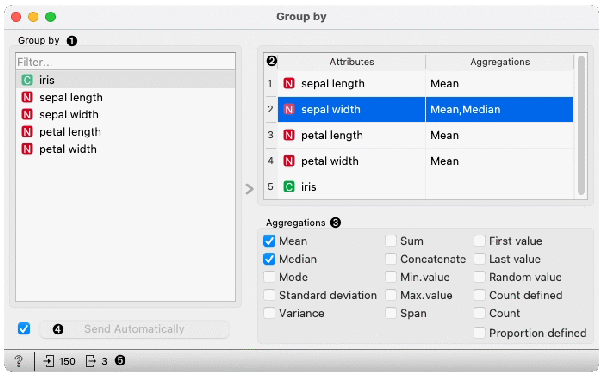Click the attributes table vertical scrollbar
The image size is (599, 372).
581,125
